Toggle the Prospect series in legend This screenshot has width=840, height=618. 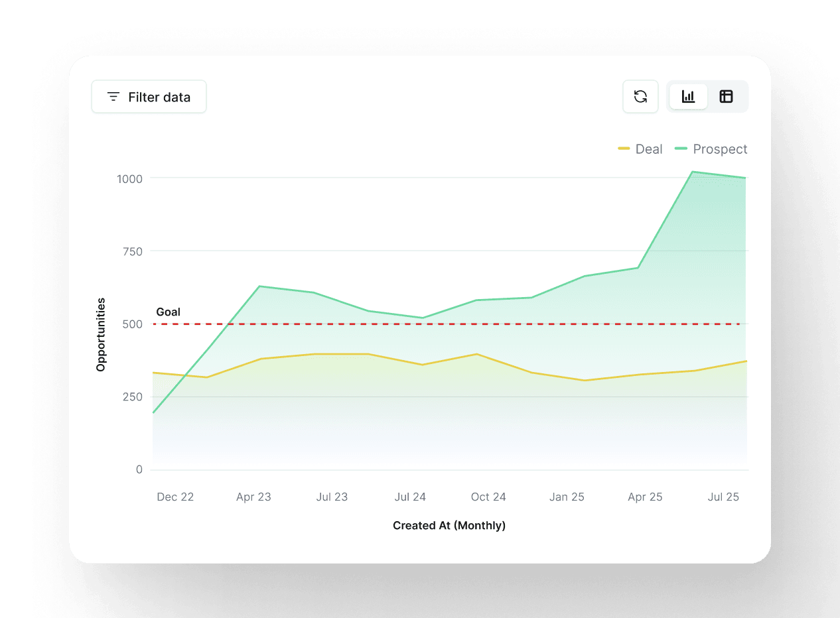click(719, 149)
